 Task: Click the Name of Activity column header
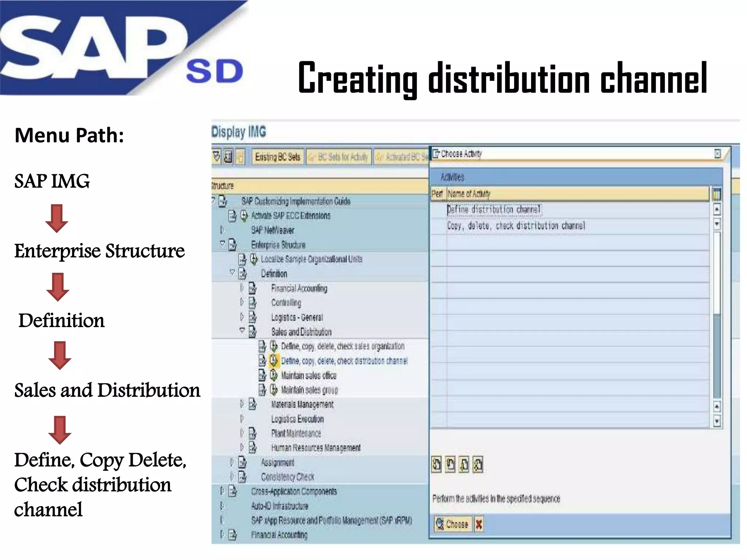(578, 194)
